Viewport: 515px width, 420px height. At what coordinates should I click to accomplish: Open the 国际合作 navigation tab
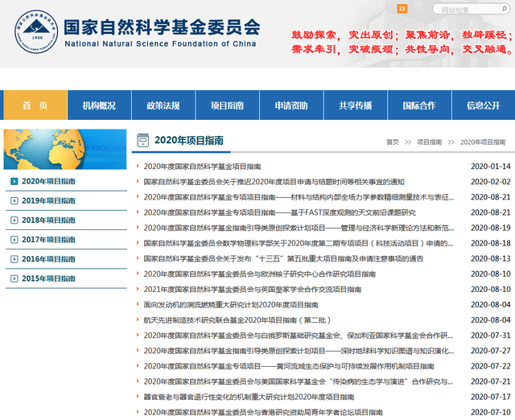point(419,105)
